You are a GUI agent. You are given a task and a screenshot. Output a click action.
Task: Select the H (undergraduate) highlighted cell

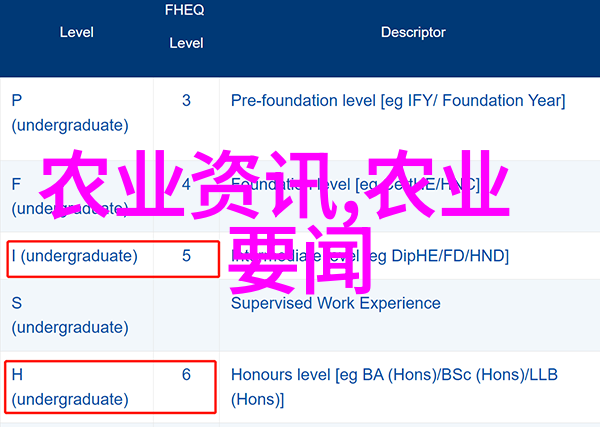(x=70, y=387)
